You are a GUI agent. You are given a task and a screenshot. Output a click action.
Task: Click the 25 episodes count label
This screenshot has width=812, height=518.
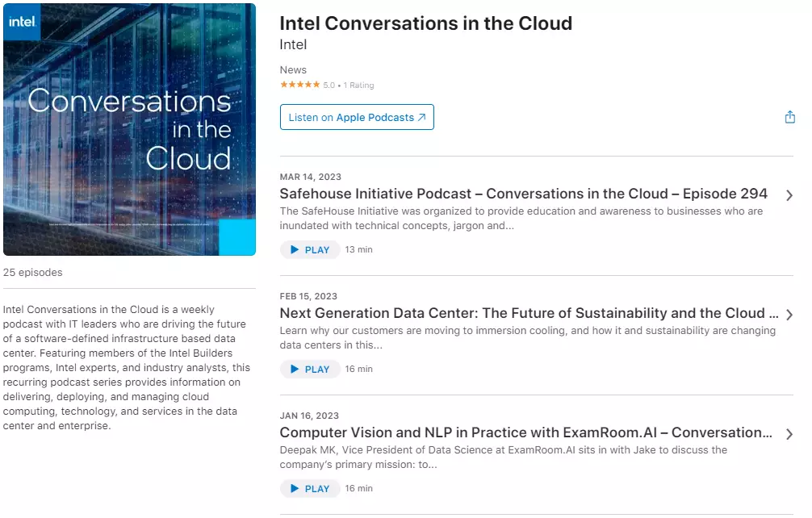[x=33, y=272]
